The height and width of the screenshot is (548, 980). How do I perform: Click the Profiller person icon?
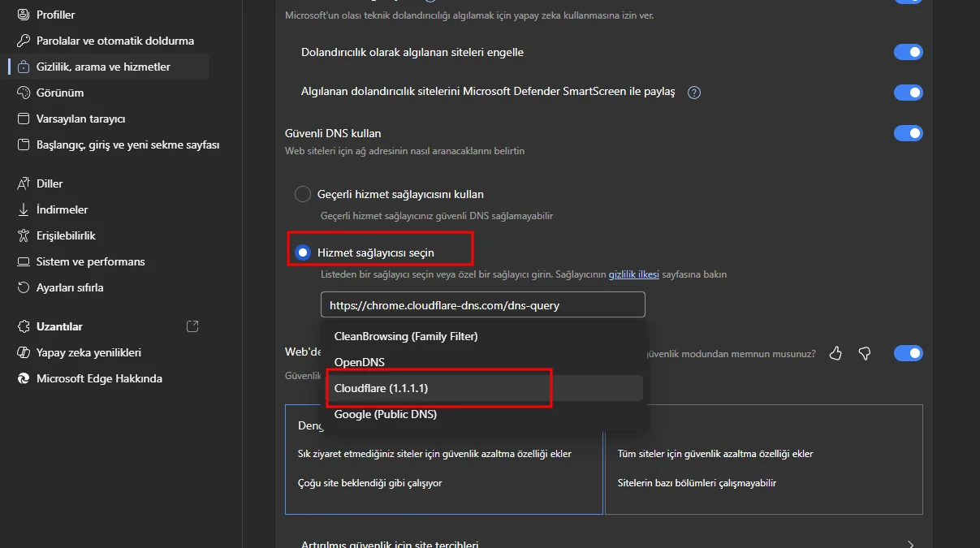23,15
